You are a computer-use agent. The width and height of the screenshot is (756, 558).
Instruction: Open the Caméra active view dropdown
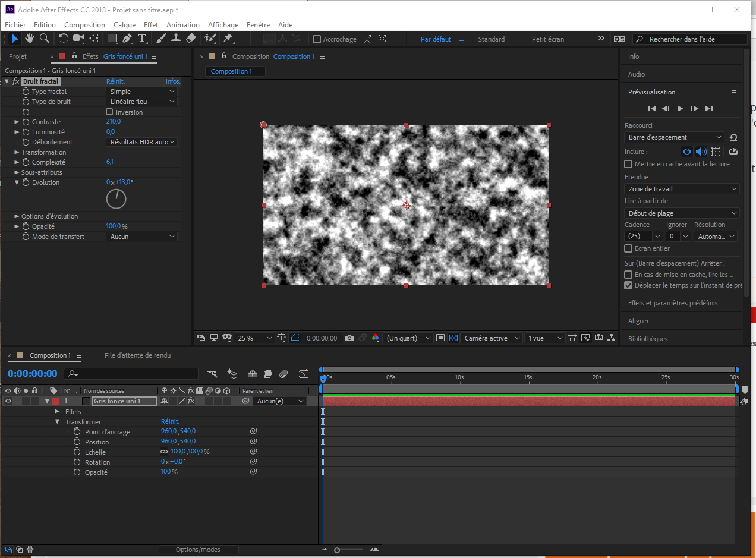point(492,338)
